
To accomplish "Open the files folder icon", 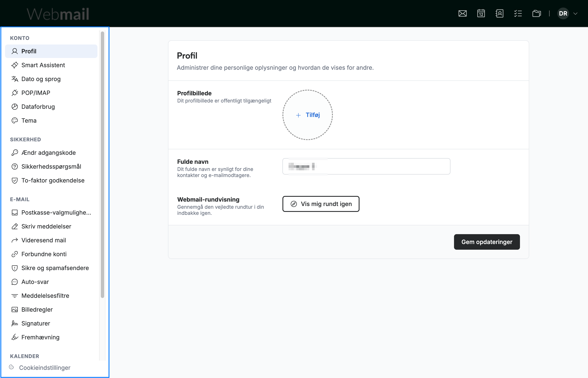I will tap(537, 13).
